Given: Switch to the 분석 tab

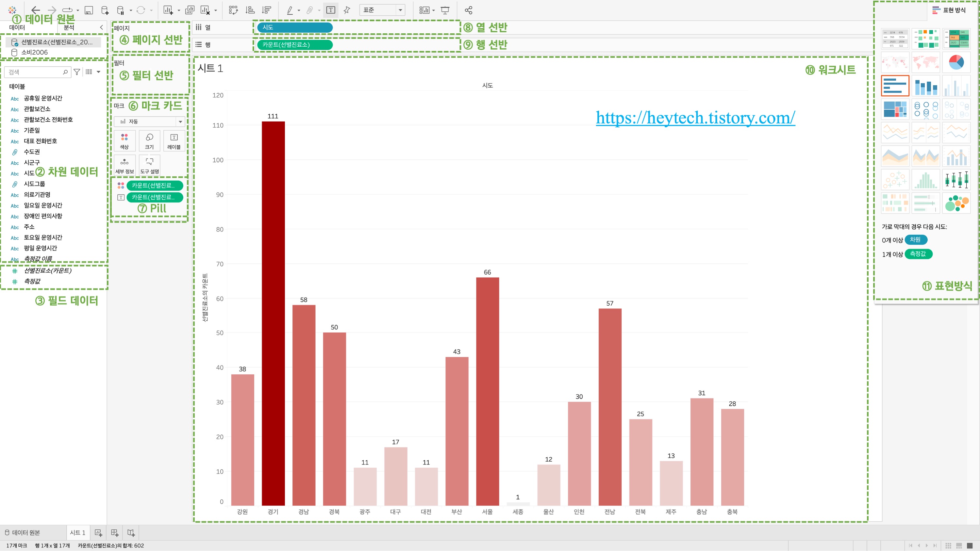Looking at the screenshot, I should click(x=69, y=27).
